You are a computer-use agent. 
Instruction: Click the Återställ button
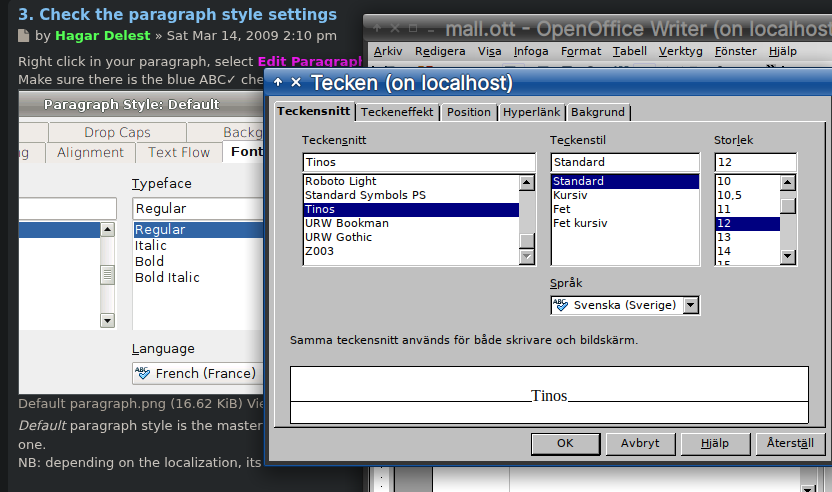790,444
